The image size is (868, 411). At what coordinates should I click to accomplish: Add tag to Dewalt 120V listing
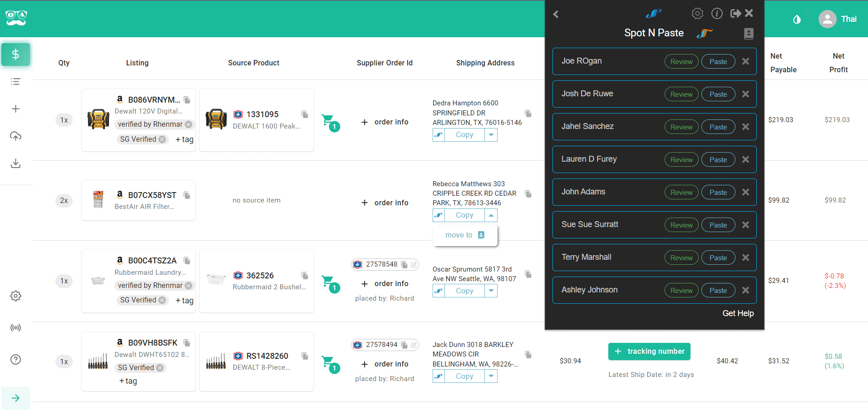[x=184, y=139]
